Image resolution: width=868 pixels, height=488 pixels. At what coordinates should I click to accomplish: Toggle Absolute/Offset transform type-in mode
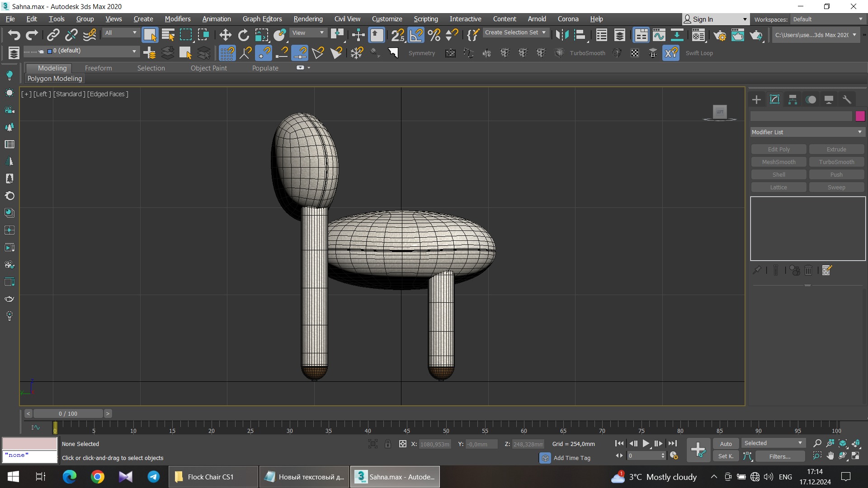pos(403,444)
